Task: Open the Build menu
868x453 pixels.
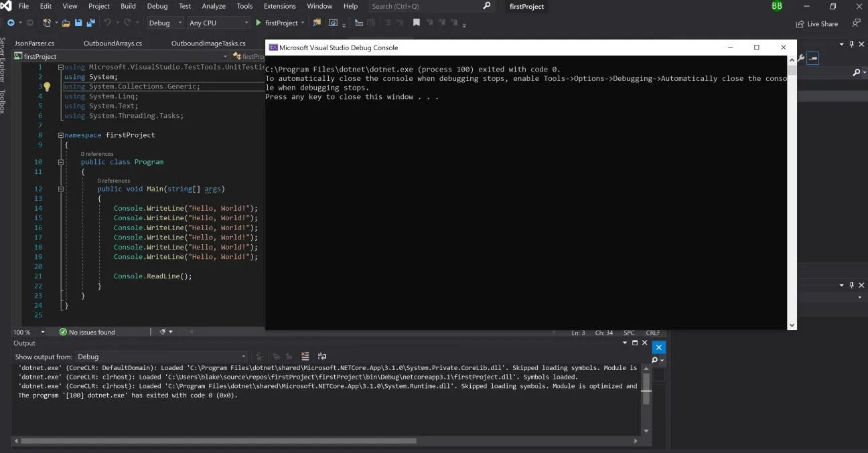Action: (128, 6)
